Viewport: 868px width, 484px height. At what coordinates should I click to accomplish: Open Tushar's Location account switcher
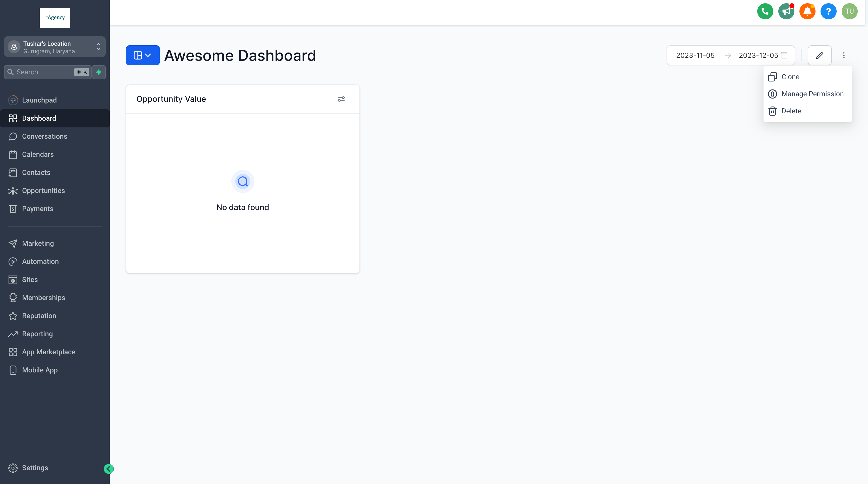pyautogui.click(x=55, y=47)
